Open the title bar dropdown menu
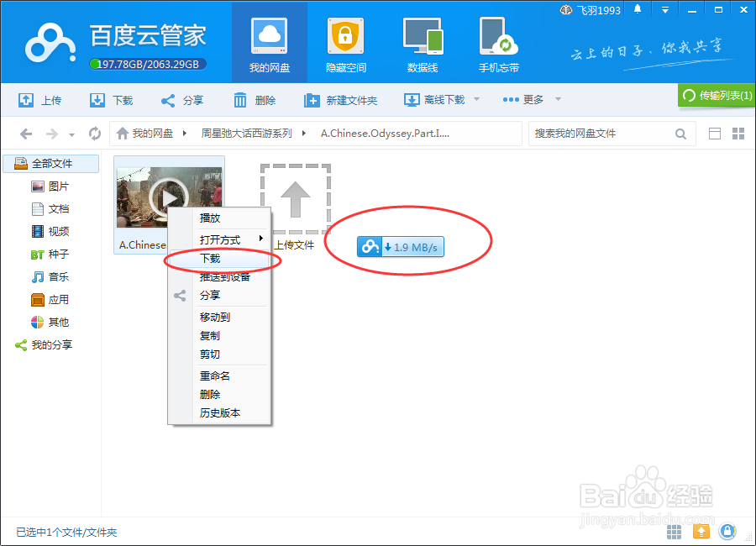 665,10
